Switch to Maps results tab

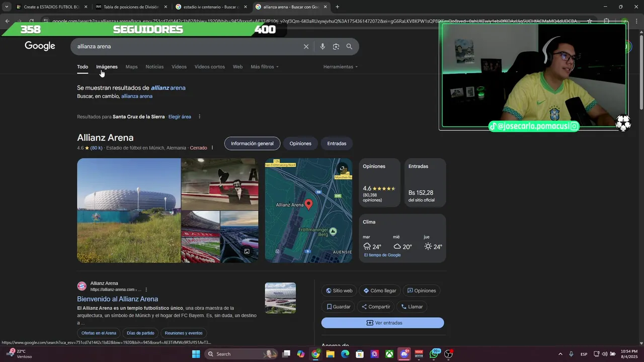coord(131,67)
